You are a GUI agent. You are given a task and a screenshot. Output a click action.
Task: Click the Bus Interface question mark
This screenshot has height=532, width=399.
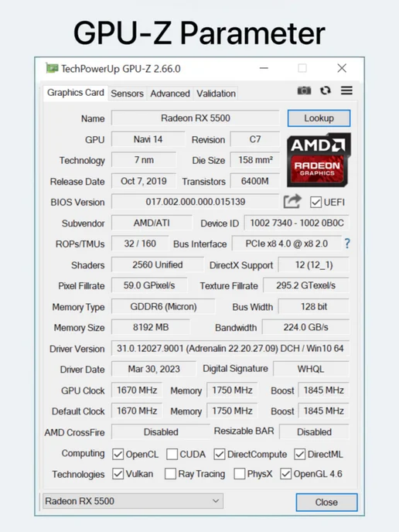click(346, 244)
